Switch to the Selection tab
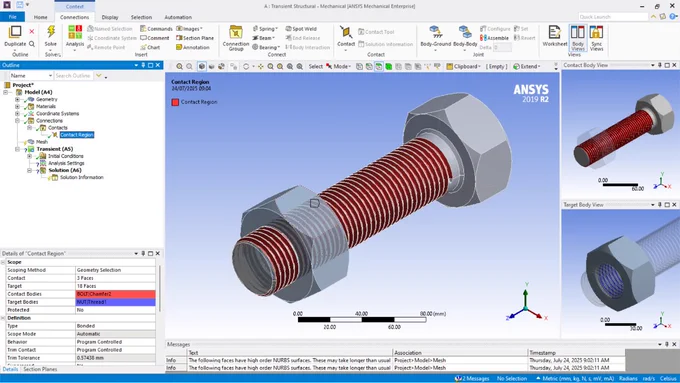The width and height of the screenshot is (680, 383). click(x=141, y=17)
